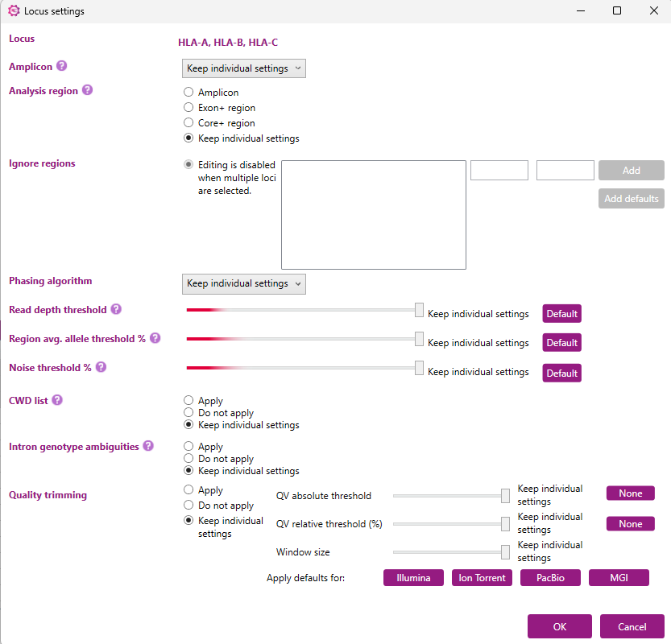
Task: Click the first Ignore regions input field
Action: point(499,171)
